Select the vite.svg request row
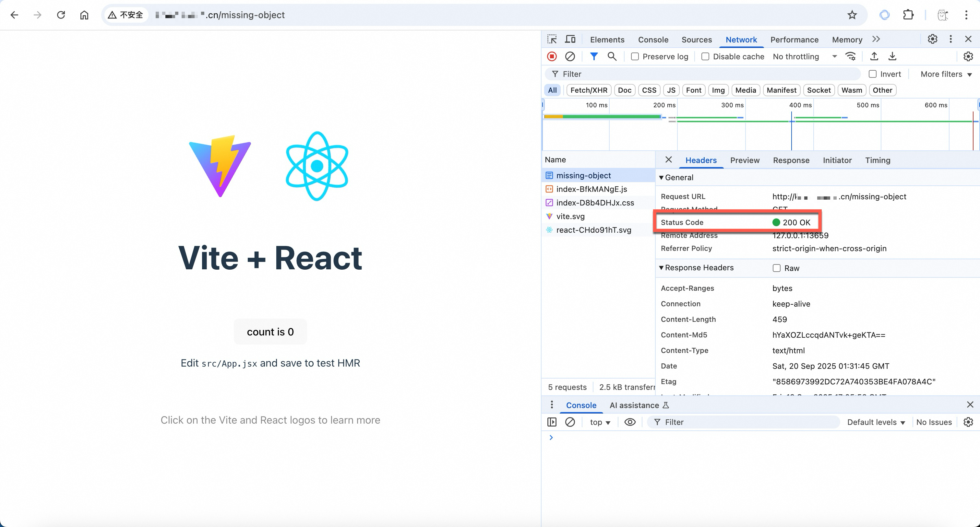 pos(598,217)
